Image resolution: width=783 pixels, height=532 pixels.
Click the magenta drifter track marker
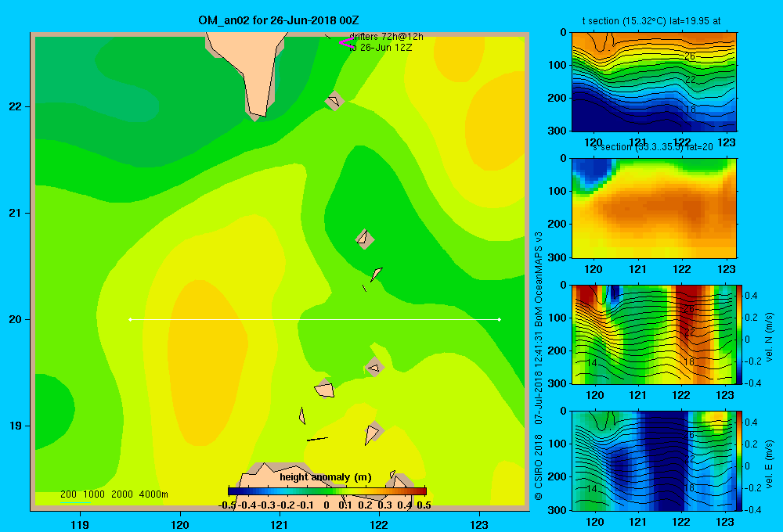[347, 42]
